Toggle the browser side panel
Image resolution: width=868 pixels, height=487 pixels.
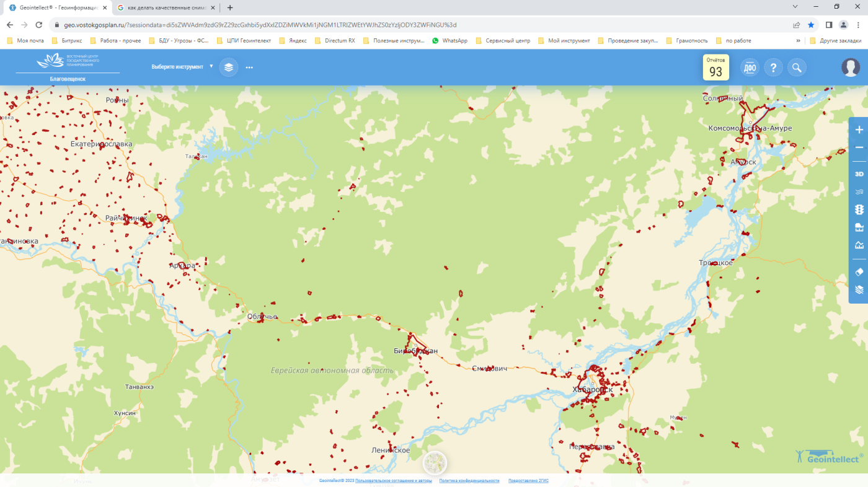(x=829, y=25)
